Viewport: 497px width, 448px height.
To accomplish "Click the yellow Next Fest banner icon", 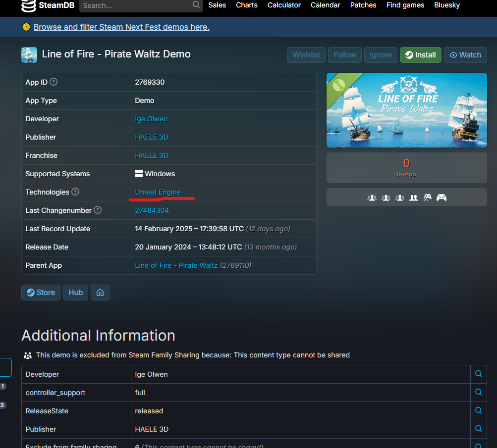I will coord(26,27).
